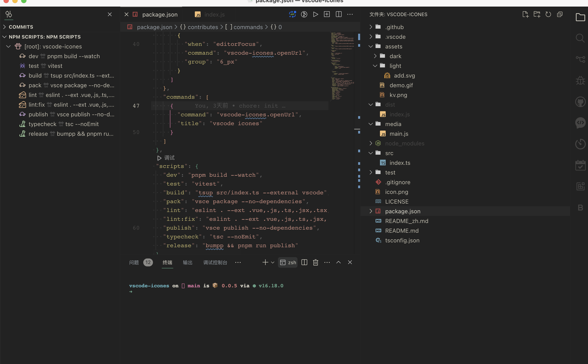The width and height of the screenshot is (588, 364).
Task: Click the 调试 run action above scripts
Action: [166, 158]
